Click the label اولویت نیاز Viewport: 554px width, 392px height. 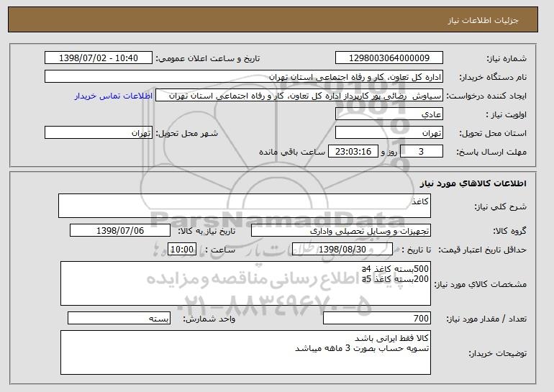[507, 115]
